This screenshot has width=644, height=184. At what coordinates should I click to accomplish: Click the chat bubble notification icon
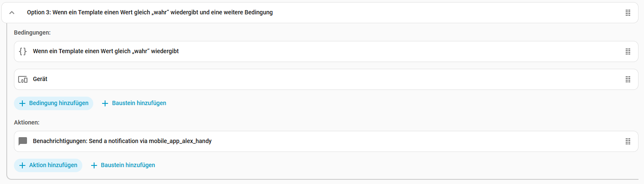point(23,141)
